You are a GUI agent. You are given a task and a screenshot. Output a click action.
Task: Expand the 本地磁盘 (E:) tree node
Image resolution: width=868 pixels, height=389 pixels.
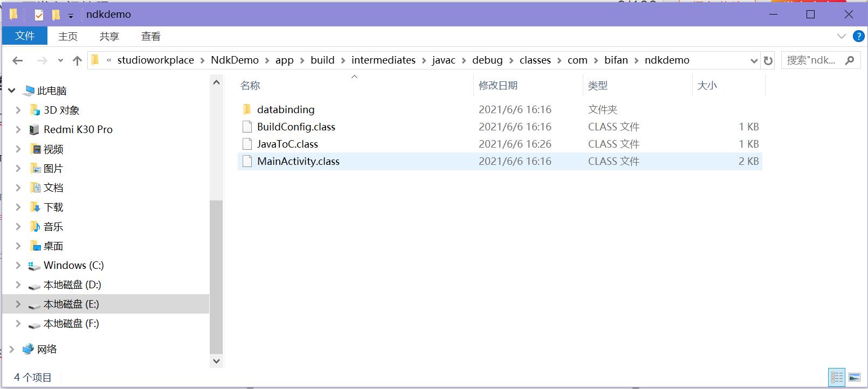click(x=18, y=304)
